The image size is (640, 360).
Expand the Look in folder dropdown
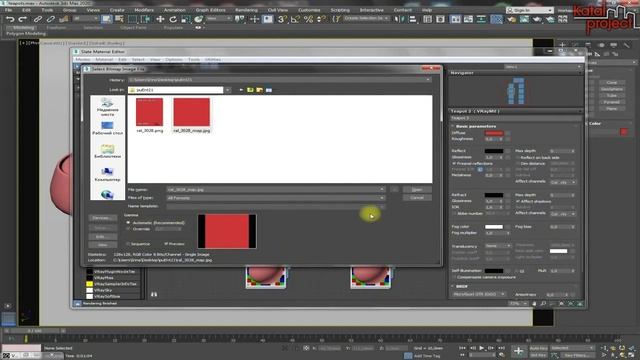tap(228, 90)
